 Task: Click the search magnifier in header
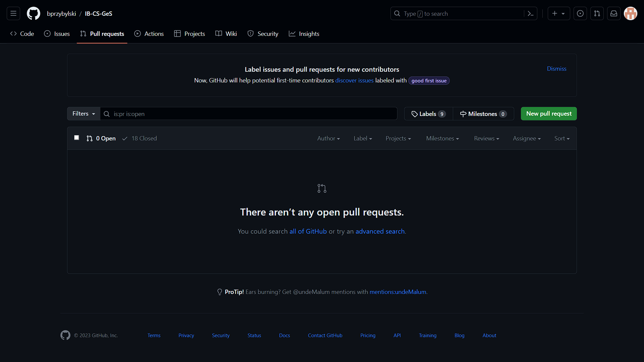[397, 13]
